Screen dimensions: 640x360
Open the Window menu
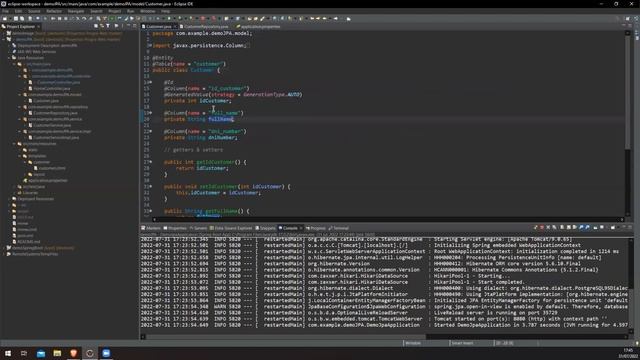148,11
